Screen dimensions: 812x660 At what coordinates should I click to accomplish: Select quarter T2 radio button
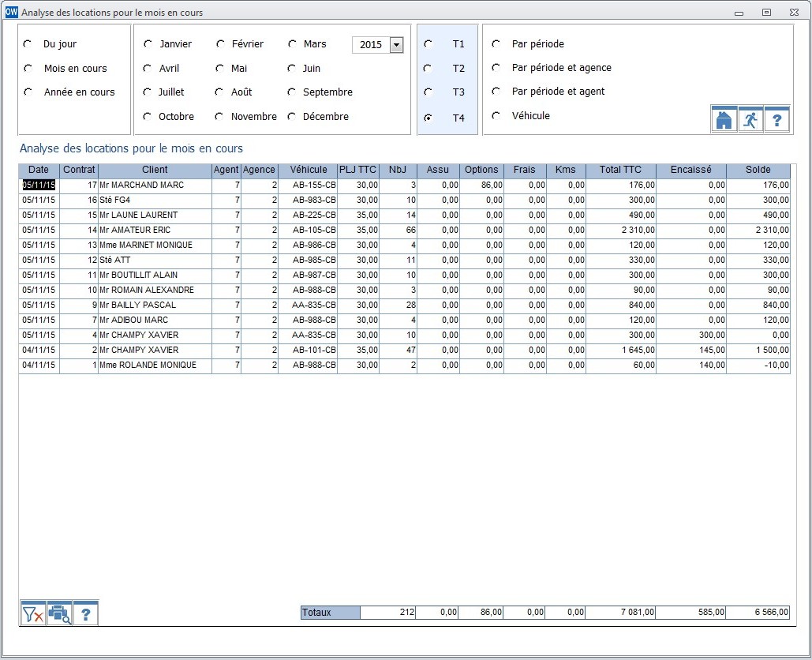pos(428,69)
